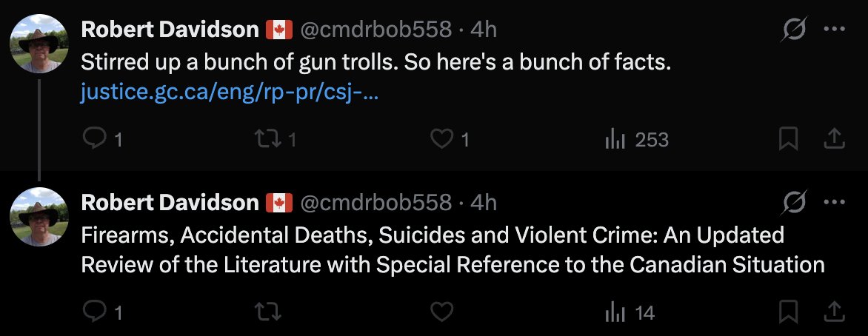Open Robert Davidson profile name in first tweet

pos(170,30)
